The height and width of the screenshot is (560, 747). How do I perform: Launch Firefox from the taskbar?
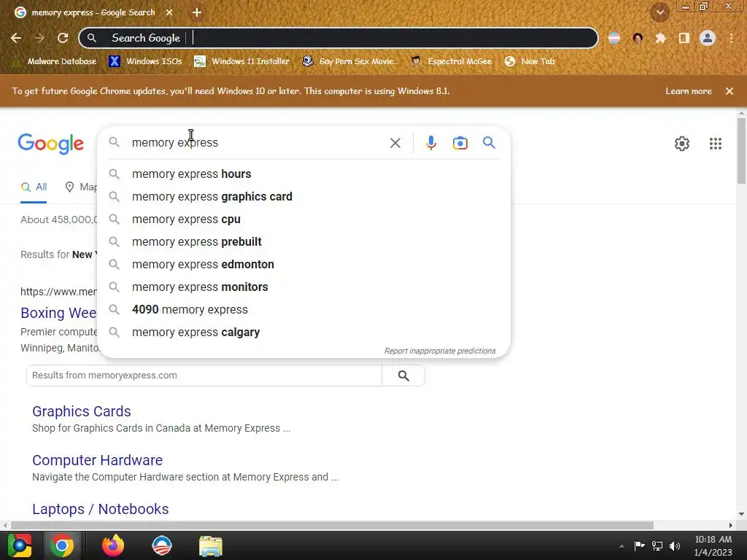pyautogui.click(x=113, y=545)
